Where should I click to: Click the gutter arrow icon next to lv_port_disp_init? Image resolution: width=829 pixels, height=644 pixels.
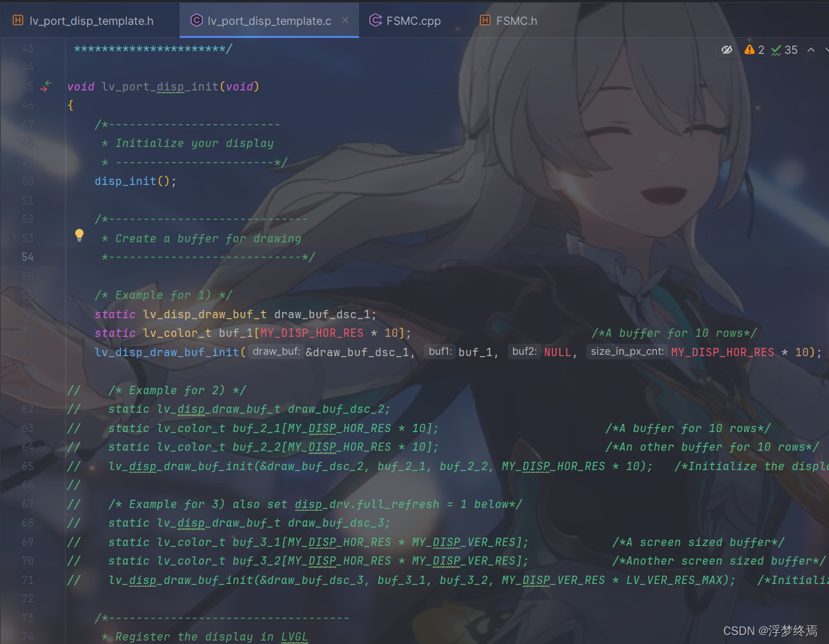(46, 86)
